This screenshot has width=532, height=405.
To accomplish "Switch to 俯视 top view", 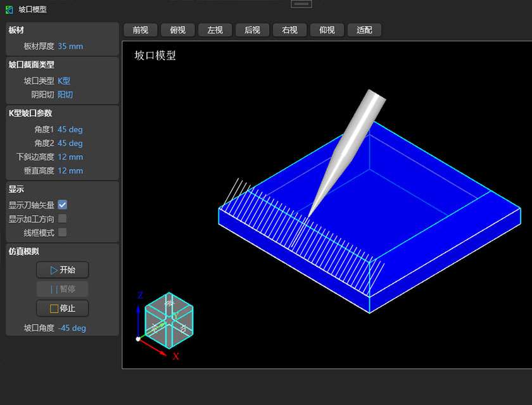I will coord(177,30).
